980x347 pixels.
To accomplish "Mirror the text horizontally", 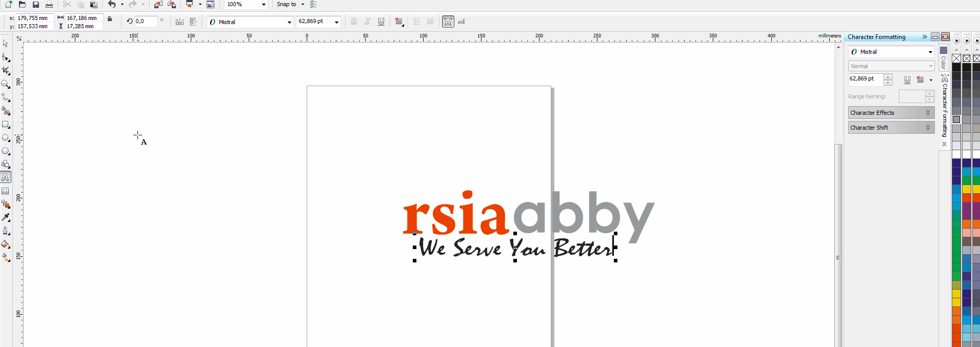I will 179,22.
